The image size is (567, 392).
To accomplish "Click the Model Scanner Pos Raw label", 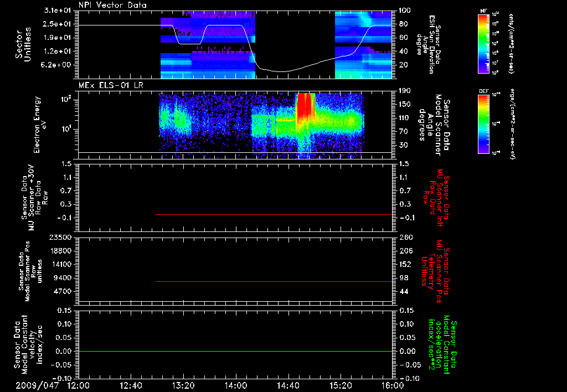I will [x=30, y=271].
